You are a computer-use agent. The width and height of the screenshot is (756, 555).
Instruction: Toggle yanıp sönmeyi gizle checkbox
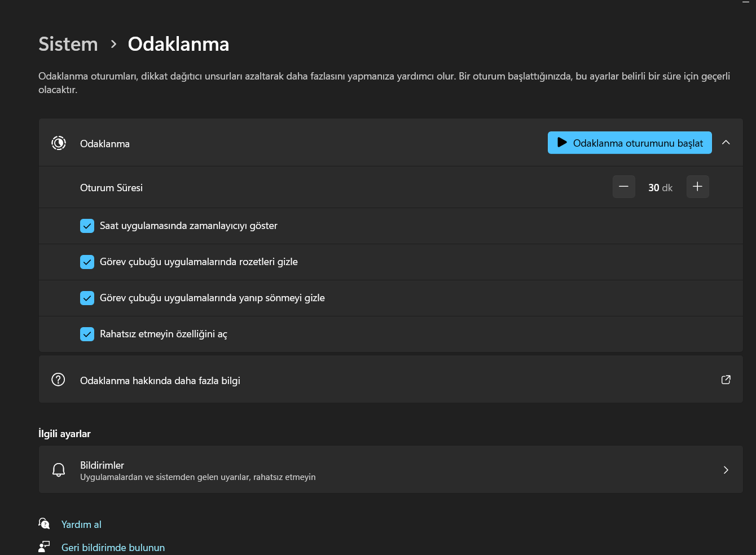click(87, 298)
